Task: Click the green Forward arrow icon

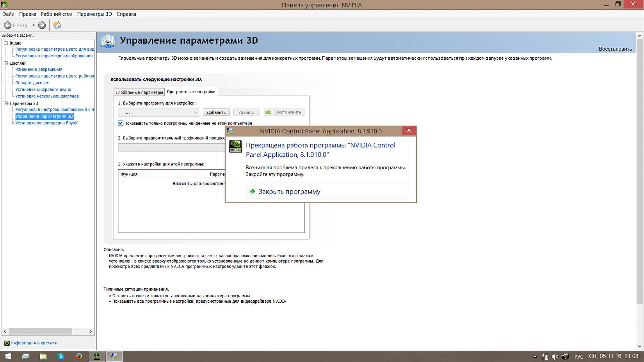Action: click(x=42, y=25)
